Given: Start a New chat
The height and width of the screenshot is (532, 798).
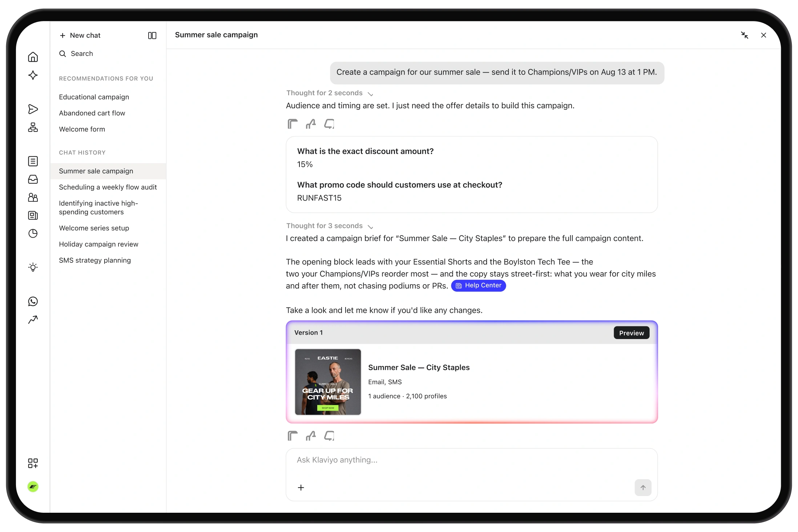Looking at the screenshot, I should (x=80, y=35).
